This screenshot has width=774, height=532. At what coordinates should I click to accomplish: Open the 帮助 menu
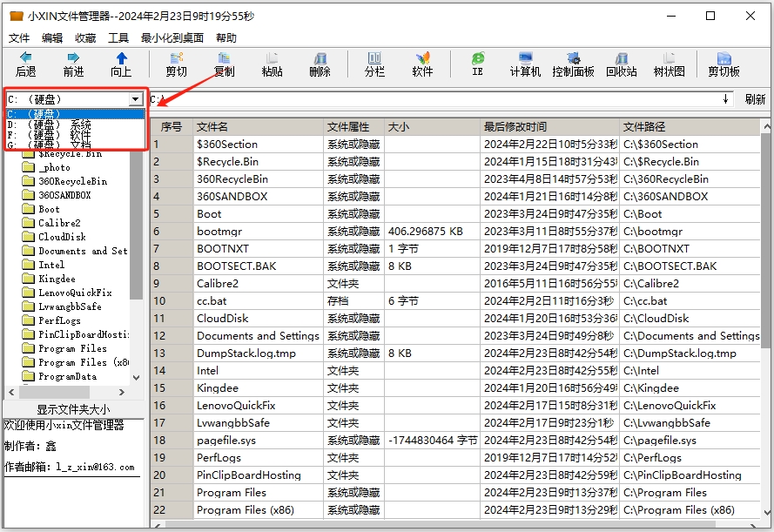coord(226,38)
